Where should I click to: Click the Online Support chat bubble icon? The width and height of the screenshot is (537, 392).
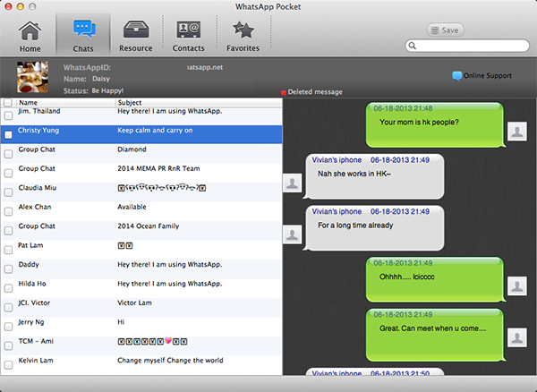[x=456, y=76]
